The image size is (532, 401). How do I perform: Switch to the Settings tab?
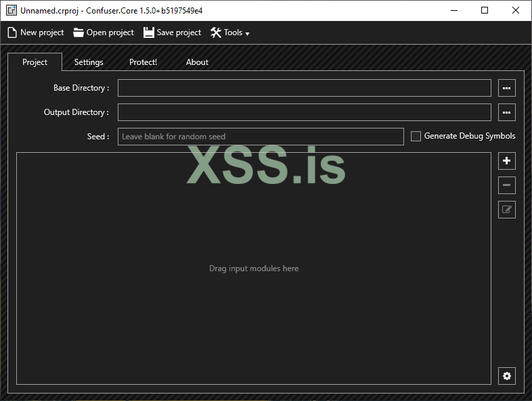point(89,62)
